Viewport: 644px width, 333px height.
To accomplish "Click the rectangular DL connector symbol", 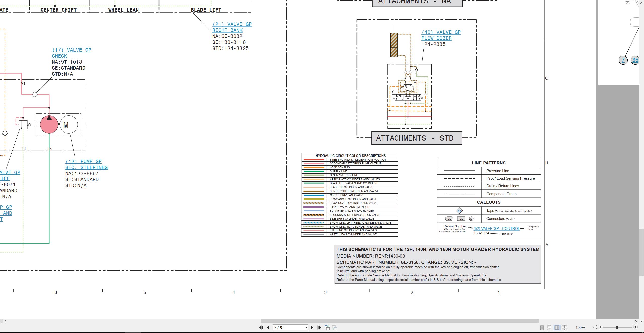I will coord(461,219).
